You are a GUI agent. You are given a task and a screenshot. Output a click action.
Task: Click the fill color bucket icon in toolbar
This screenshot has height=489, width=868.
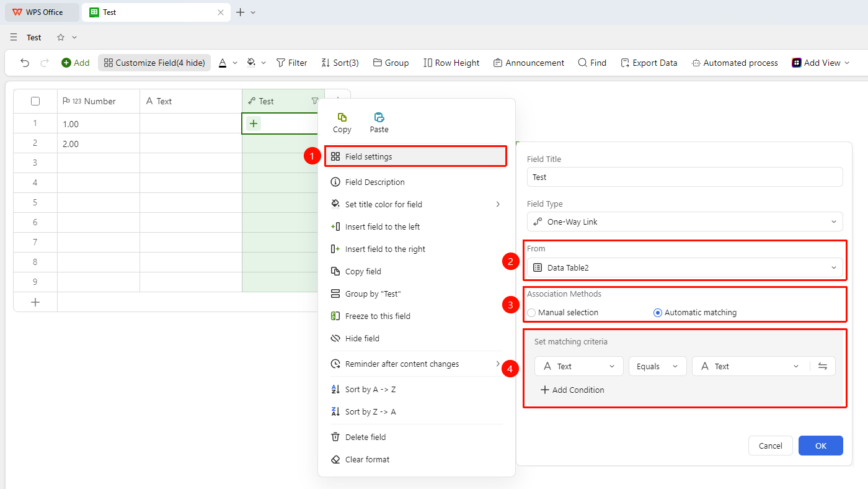pyautogui.click(x=251, y=63)
